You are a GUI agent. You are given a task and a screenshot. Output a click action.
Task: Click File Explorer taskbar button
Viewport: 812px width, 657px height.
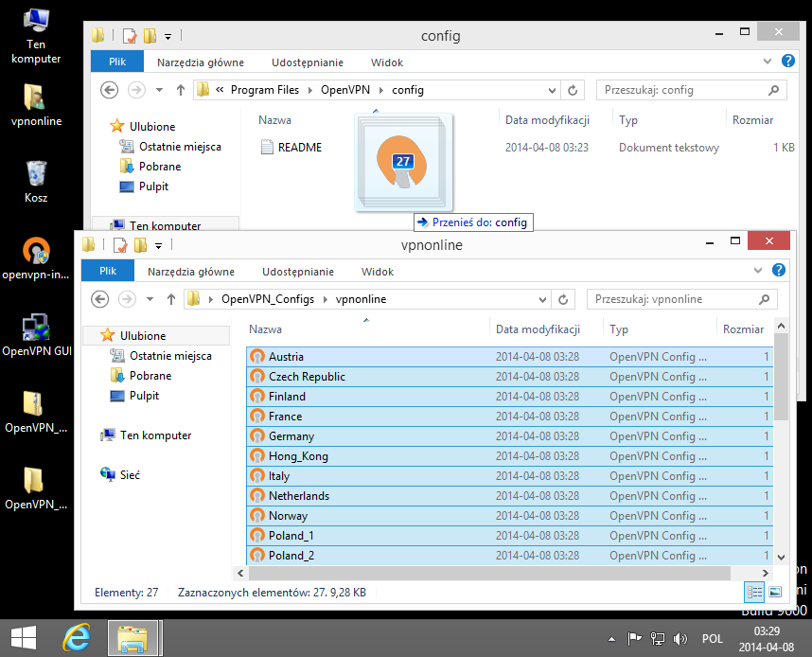[132, 638]
